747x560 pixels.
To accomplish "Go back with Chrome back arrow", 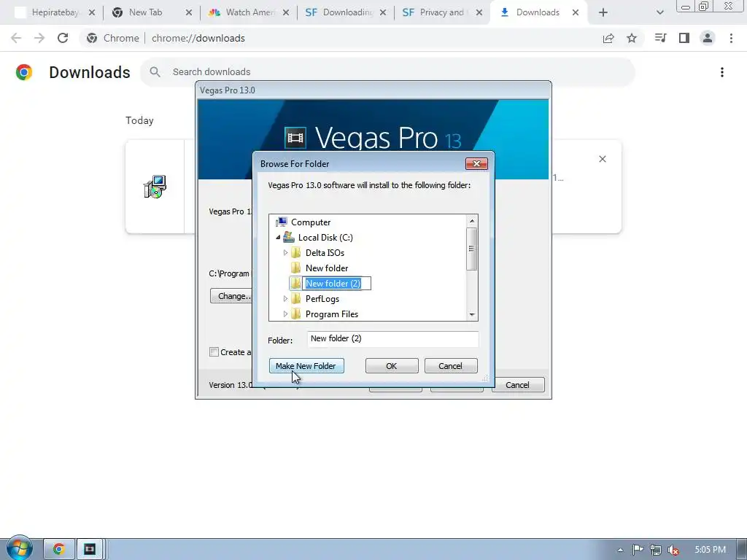I will coord(16,38).
